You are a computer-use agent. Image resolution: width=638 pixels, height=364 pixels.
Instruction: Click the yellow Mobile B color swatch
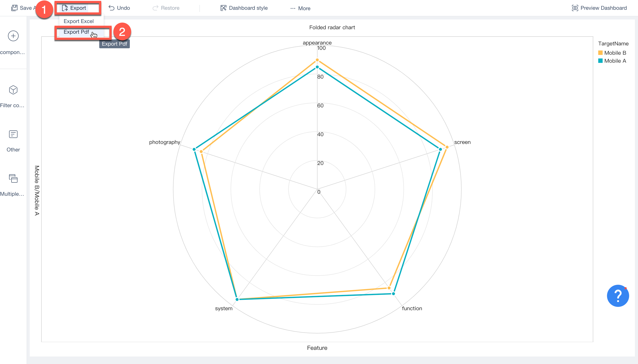click(x=600, y=53)
